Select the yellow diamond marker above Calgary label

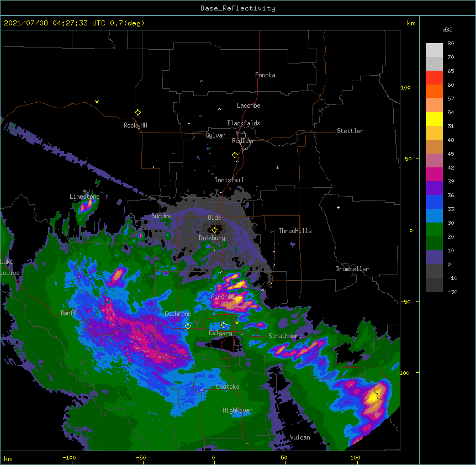(224, 325)
